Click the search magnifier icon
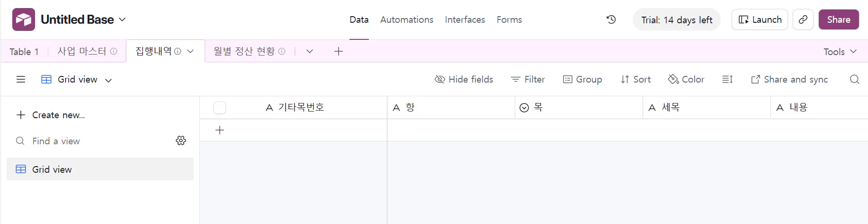Image resolution: width=868 pixels, height=224 pixels. tap(854, 79)
